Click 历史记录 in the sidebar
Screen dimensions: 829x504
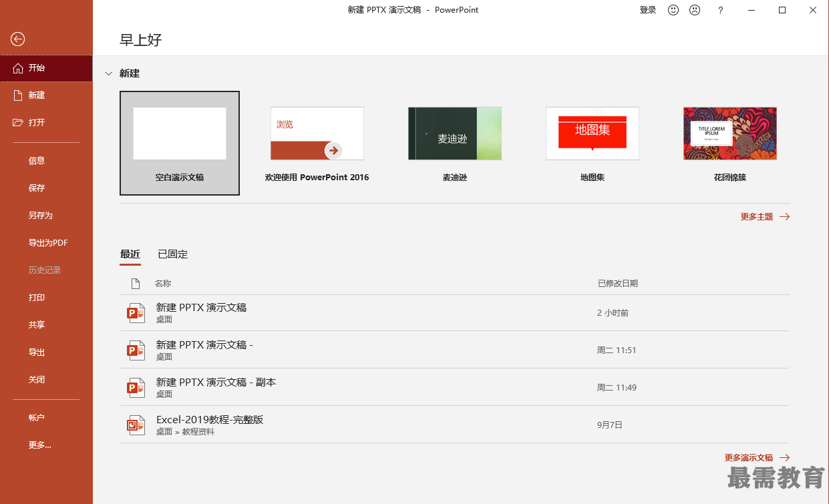click(x=46, y=270)
